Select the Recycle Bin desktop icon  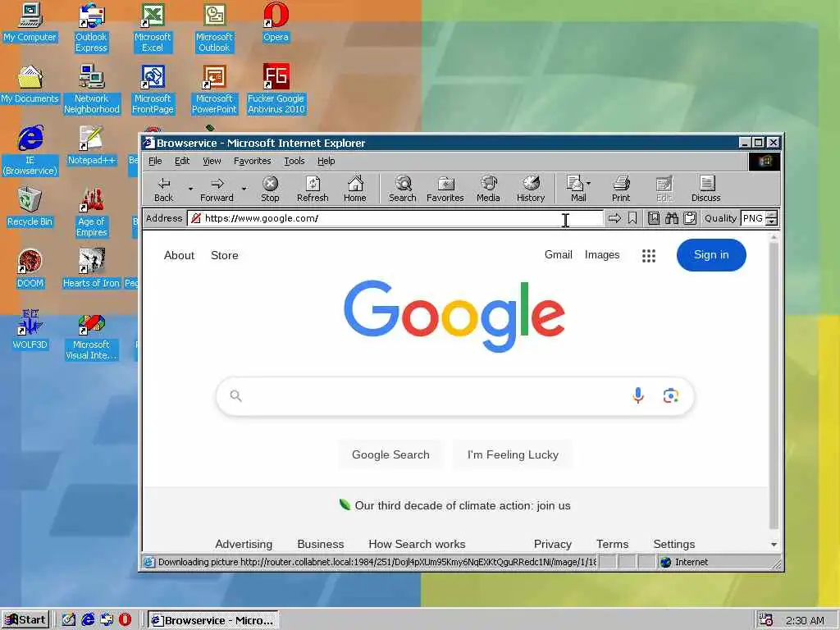(x=30, y=208)
